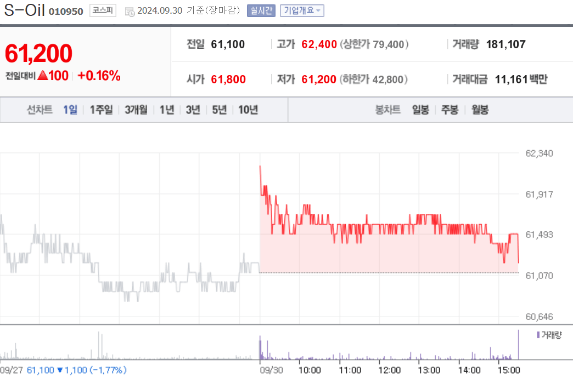Click the 상한가 79,400 text
This screenshot has width=573, height=392.
[374, 44]
